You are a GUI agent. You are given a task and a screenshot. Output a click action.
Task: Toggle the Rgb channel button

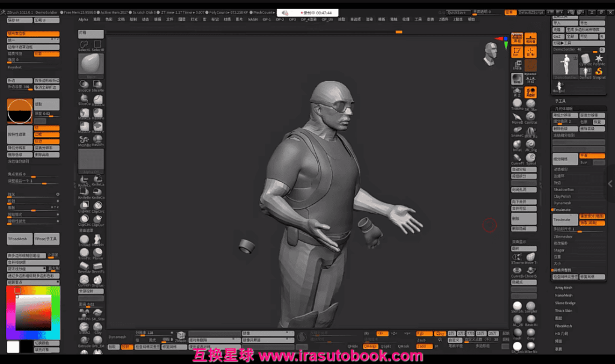[423, 333]
